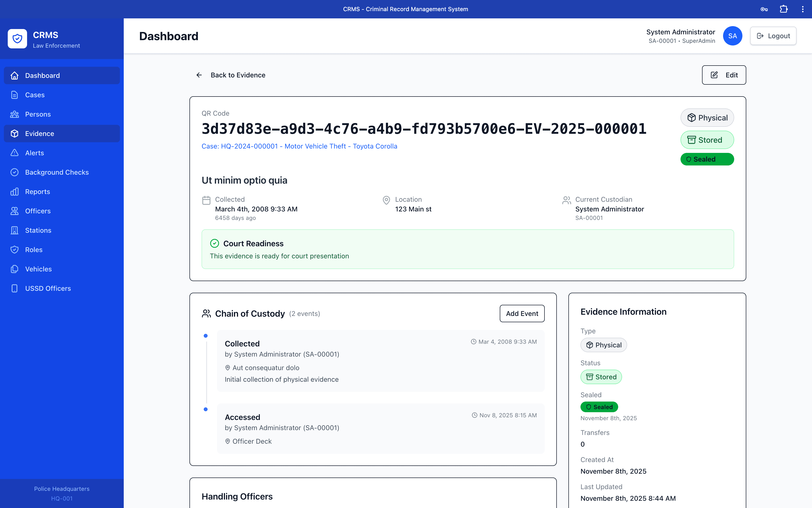Click the Persons group icon

14,114
